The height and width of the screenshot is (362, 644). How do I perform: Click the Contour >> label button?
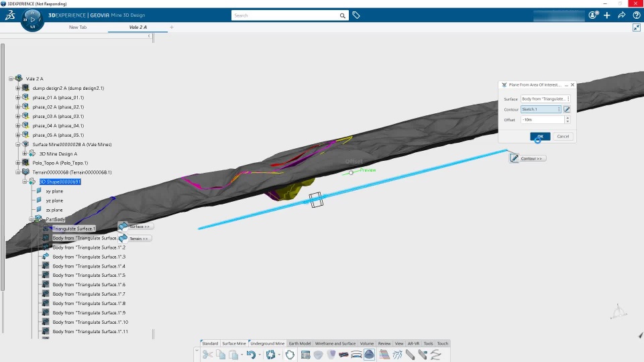point(531,158)
